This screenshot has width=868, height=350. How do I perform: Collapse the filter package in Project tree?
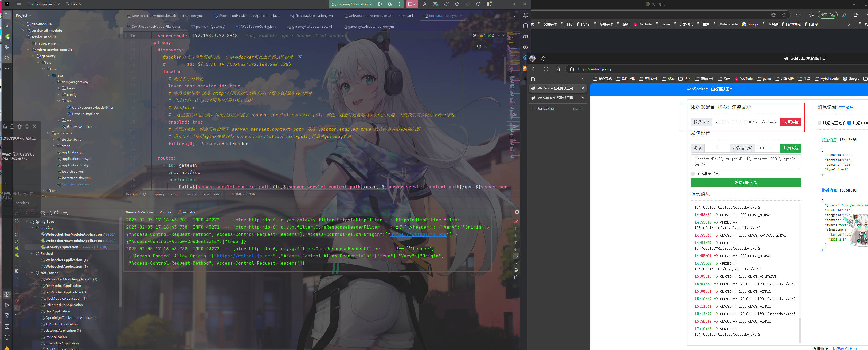click(x=59, y=101)
